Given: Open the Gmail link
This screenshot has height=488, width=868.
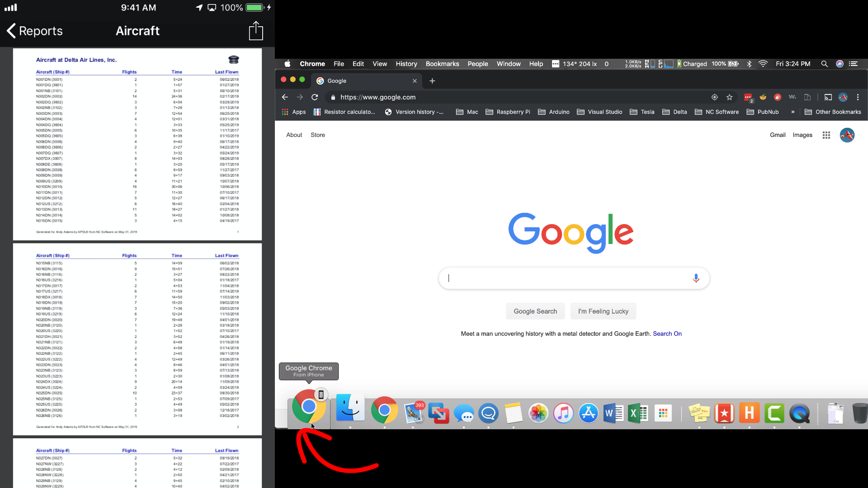Looking at the screenshot, I should coord(778,135).
